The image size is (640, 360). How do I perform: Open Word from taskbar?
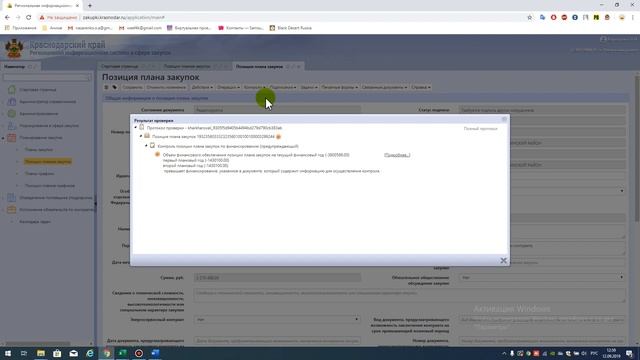[x=155, y=353]
